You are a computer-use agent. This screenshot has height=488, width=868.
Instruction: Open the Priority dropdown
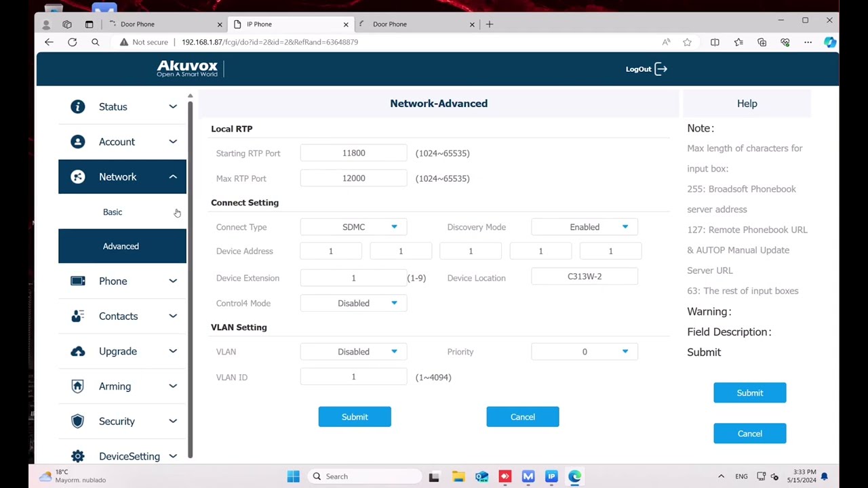coord(585,352)
